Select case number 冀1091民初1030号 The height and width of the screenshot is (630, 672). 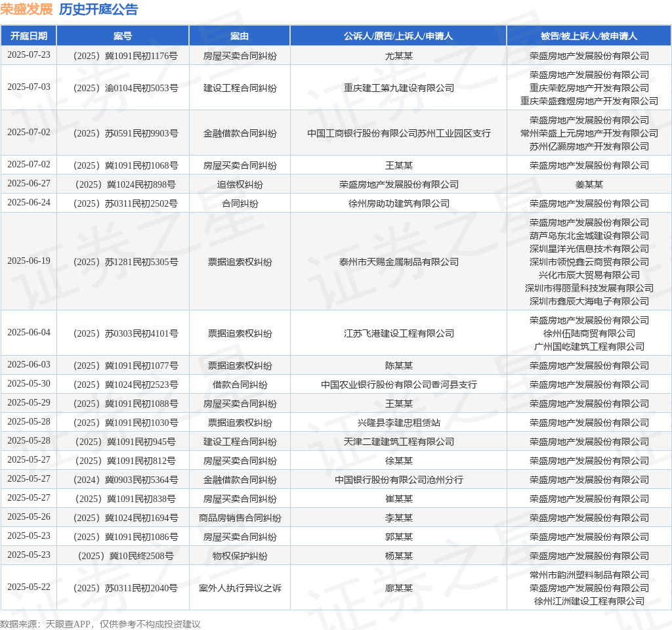(125, 423)
